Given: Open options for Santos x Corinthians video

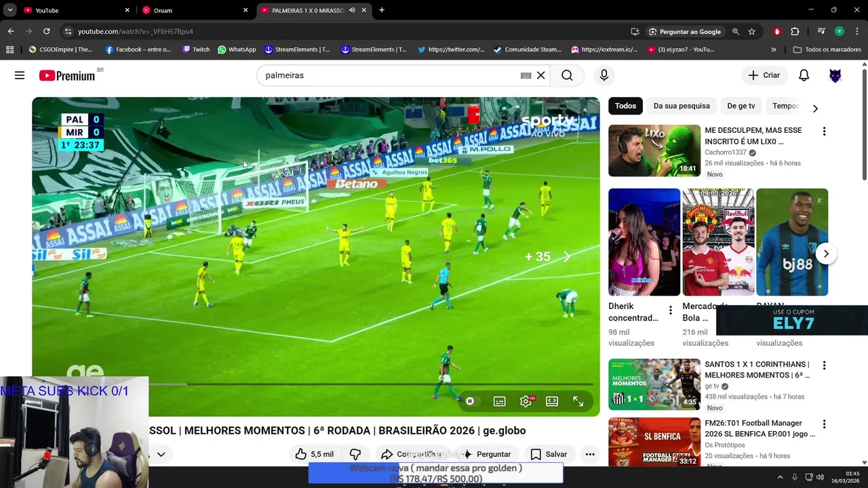Looking at the screenshot, I should [824, 365].
